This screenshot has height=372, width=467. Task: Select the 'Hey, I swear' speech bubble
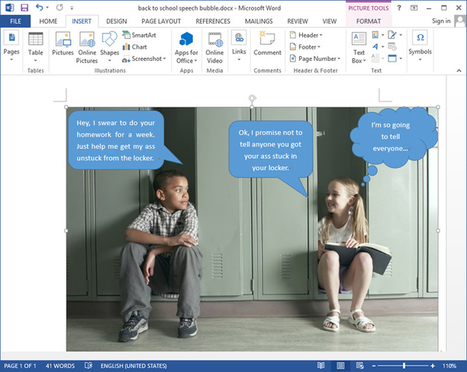[116, 140]
